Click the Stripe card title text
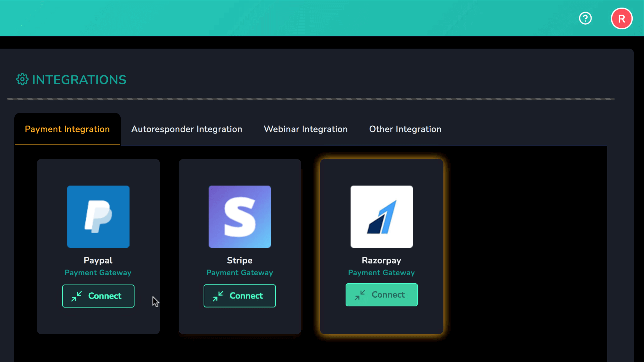 (239, 260)
